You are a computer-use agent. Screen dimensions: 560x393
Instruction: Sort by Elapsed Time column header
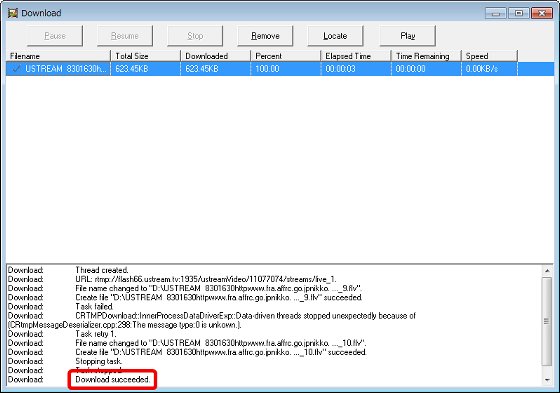click(355, 56)
